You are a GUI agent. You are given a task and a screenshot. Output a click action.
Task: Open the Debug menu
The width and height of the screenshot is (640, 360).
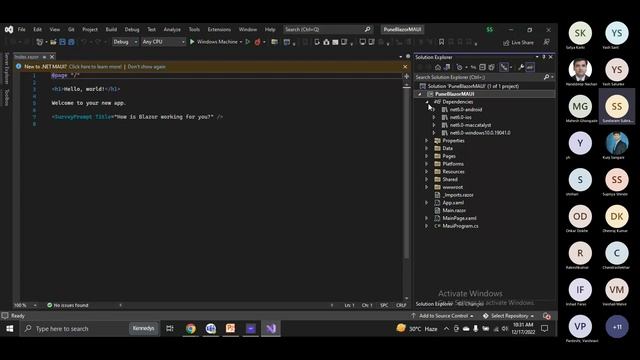click(132, 29)
